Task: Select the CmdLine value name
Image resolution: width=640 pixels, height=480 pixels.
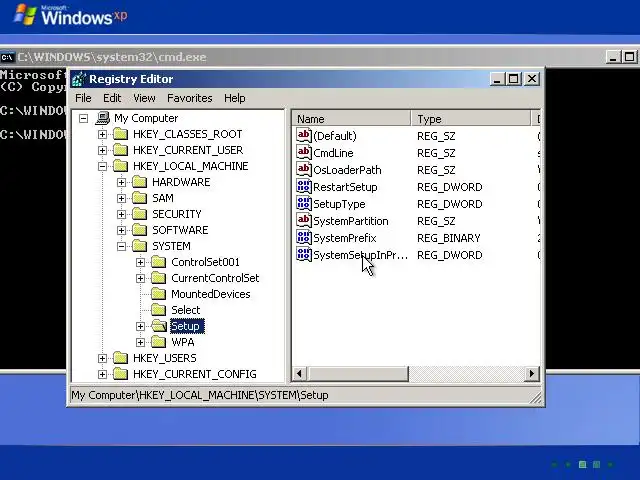Action: [x=333, y=153]
